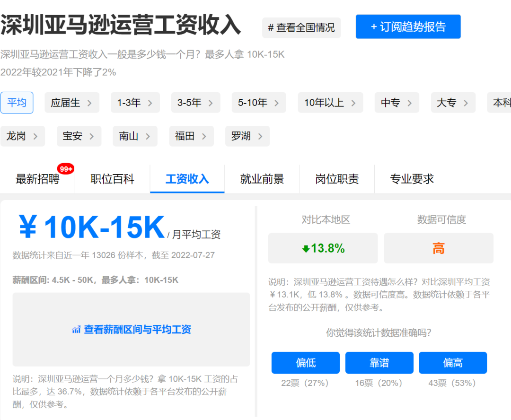Expand the 福田 district filter
Image resolution: width=511 pixels, height=420 pixels.
[x=191, y=136]
